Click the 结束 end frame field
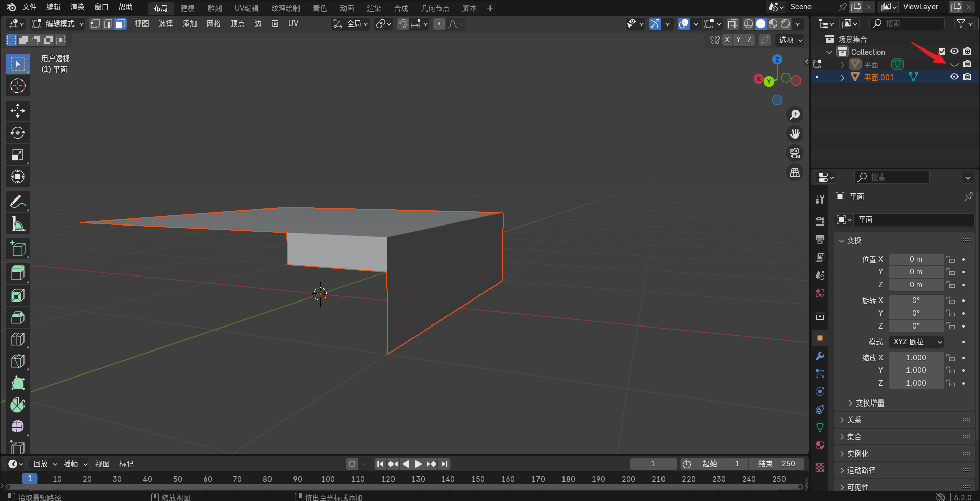The height and width of the screenshot is (501, 980). (x=777, y=464)
